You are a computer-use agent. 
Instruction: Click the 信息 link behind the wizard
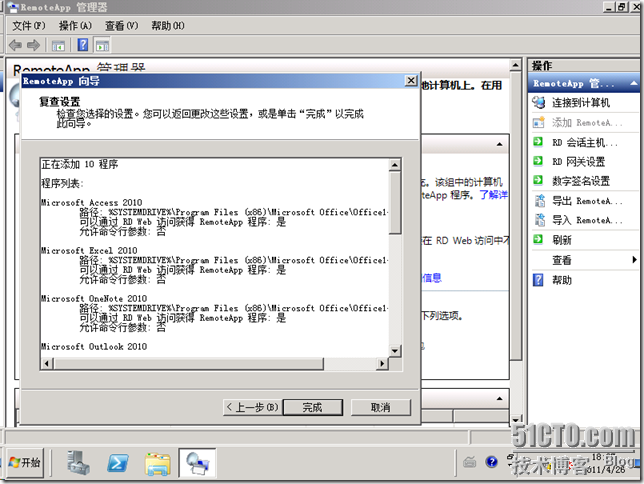coord(432,278)
